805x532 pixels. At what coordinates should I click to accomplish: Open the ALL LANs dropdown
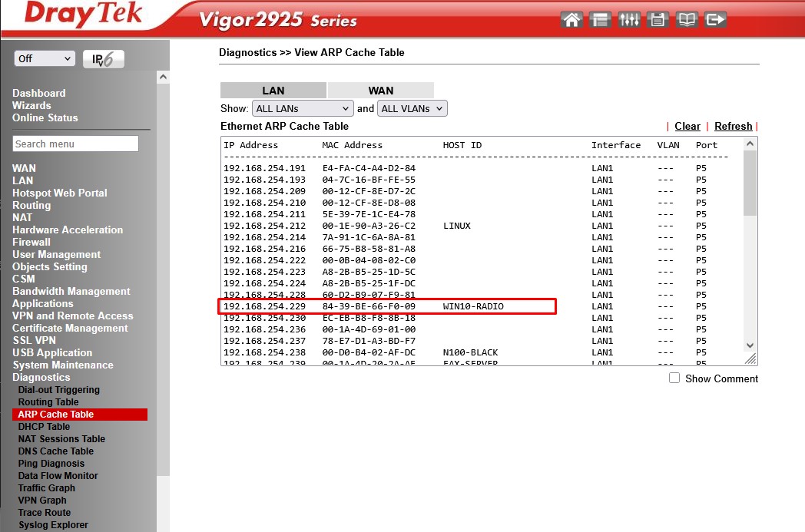tap(303, 109)
